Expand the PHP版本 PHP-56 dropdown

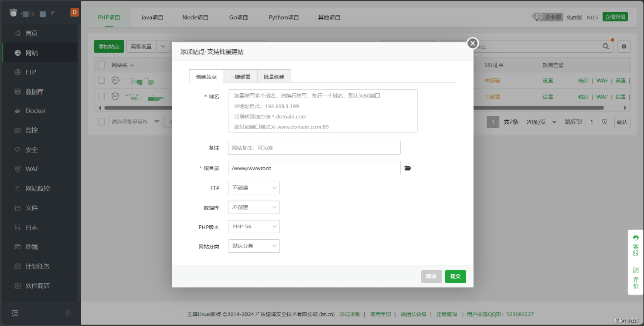(x=254, y=227)
